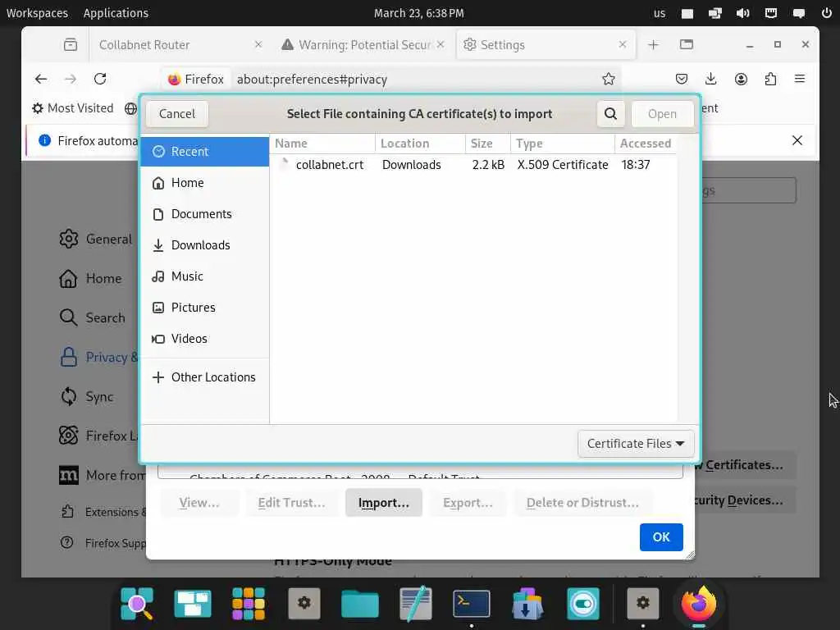Open the extensions puzzle icon

[x=770, y=80]
